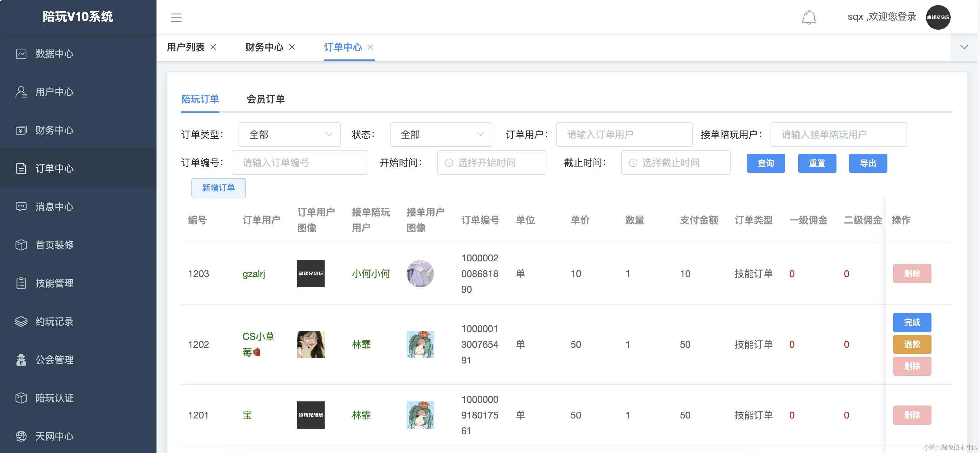This screenshot has width=980, height=453.
Task: Click the 退款 button for order 1202
Action: 912,344
